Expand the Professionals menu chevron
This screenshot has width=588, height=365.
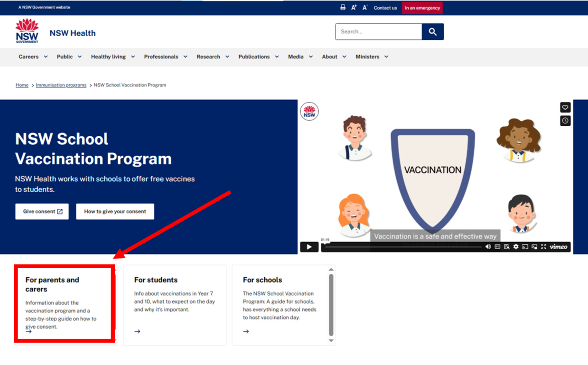click(186, 56)
